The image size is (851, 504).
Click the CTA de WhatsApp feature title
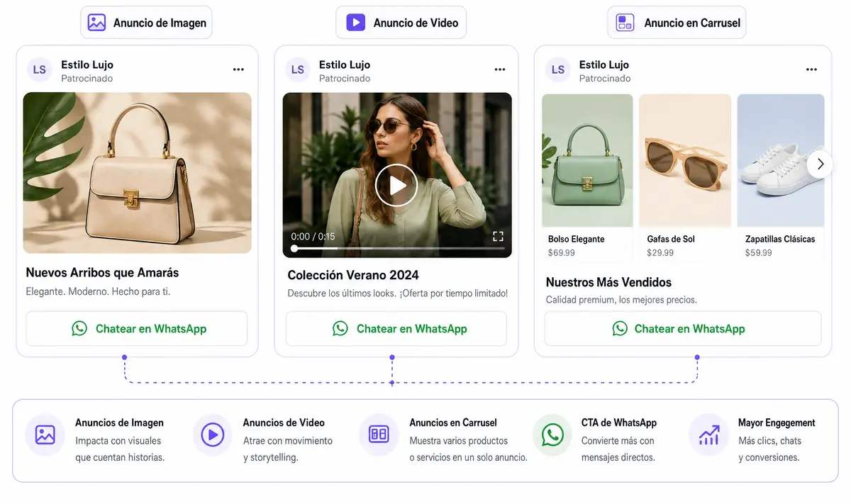pyautogui.click(x=619, y=422)
